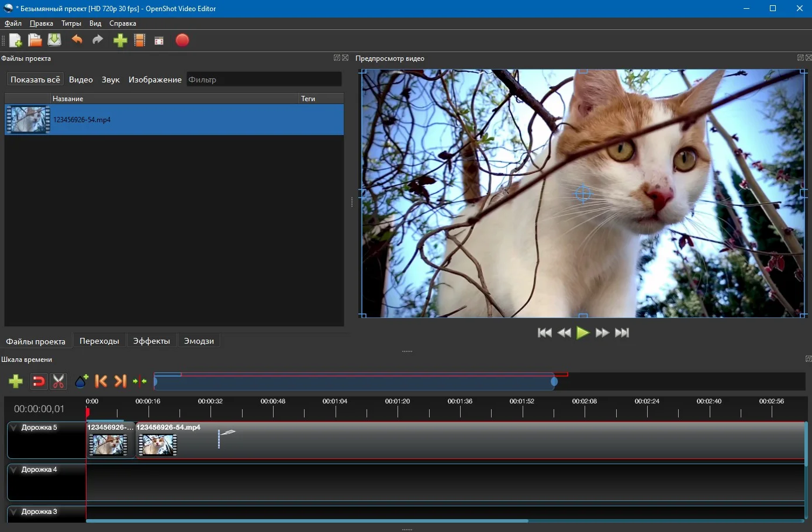This screenshot has height=532, width=812.
Task: Click the green plus Import Files icon
Action: pyautogui.click(x=120, y=40)
